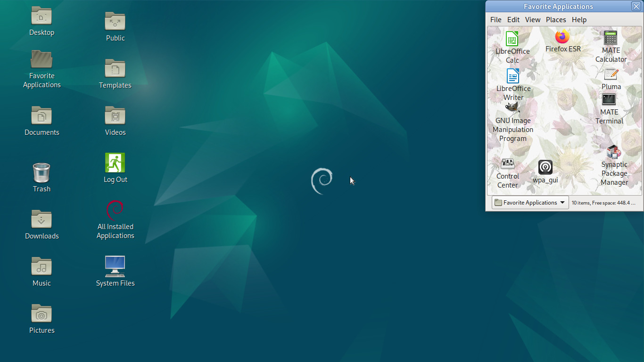Open the Synaptic Package Manager icon
644x362 pixels.
(614, 152)
